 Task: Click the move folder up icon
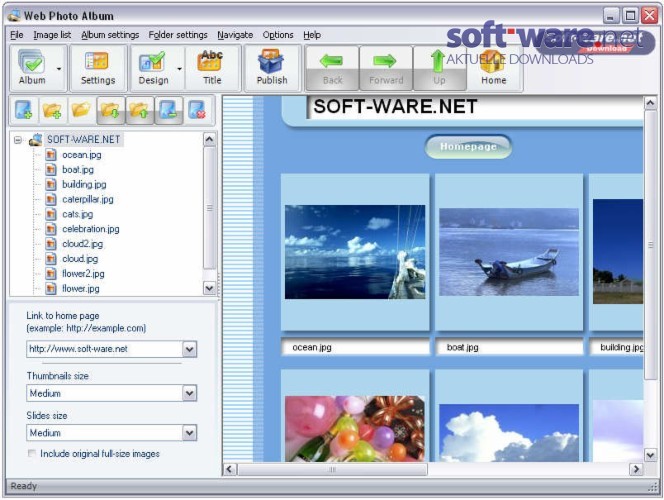[x=139, y=110]
